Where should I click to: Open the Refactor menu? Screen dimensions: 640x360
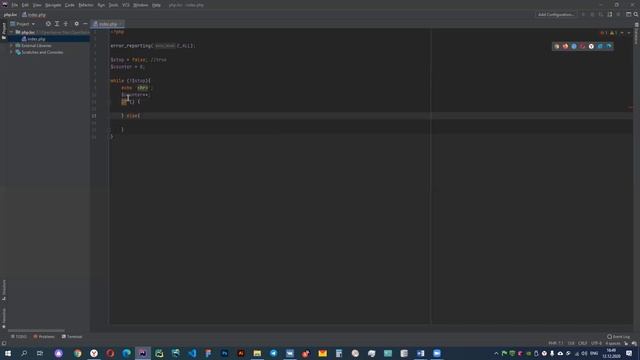coord(86,5)
